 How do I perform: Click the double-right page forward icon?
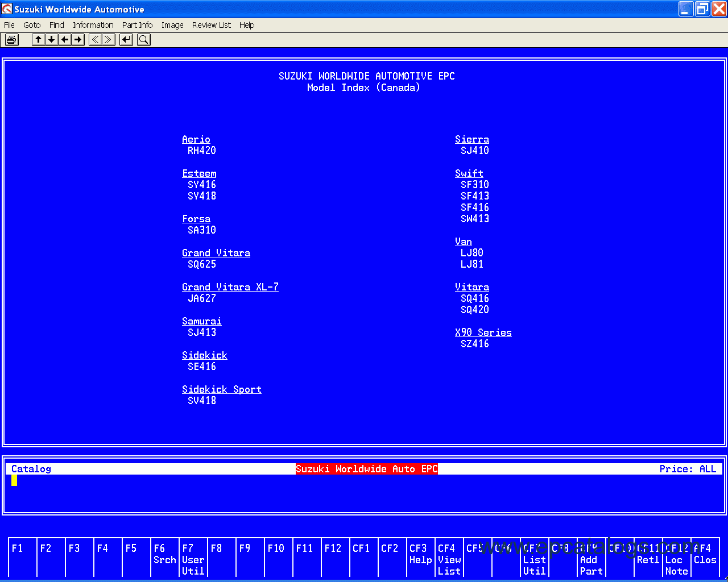coord(109,40)
